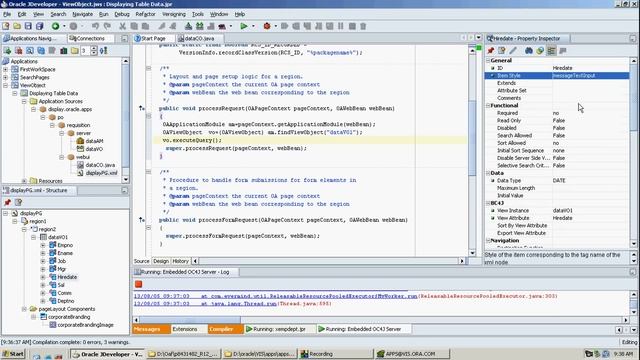
Task: Click the pencil edit icon in Property Inspector
Action: [513, 51]
